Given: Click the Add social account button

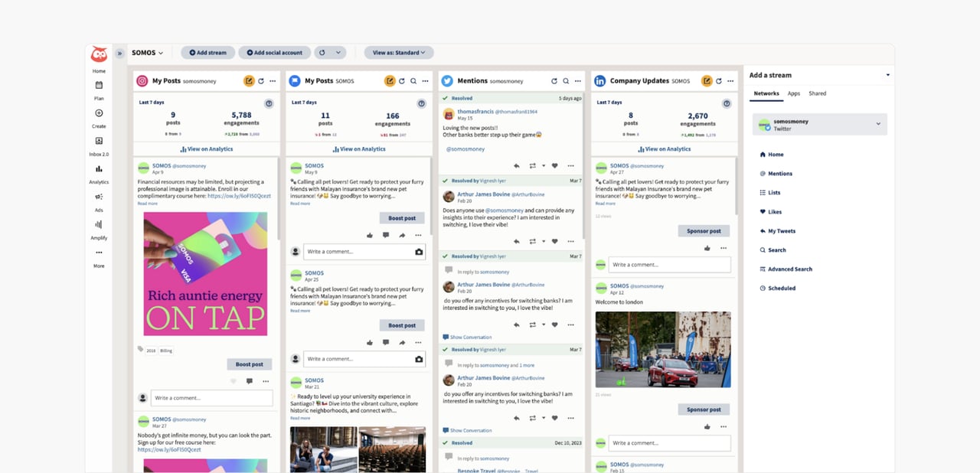Looking at the screenshot, I should coord(274,53).
